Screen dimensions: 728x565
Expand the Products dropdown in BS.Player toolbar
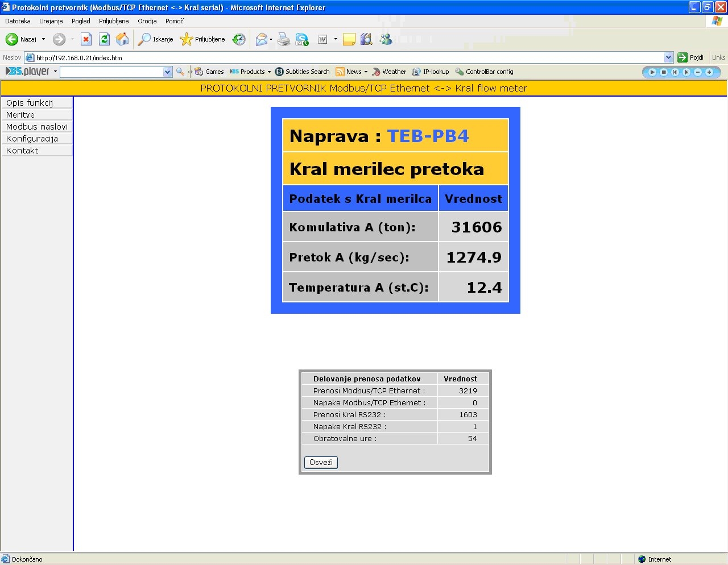tap(269, 72)
